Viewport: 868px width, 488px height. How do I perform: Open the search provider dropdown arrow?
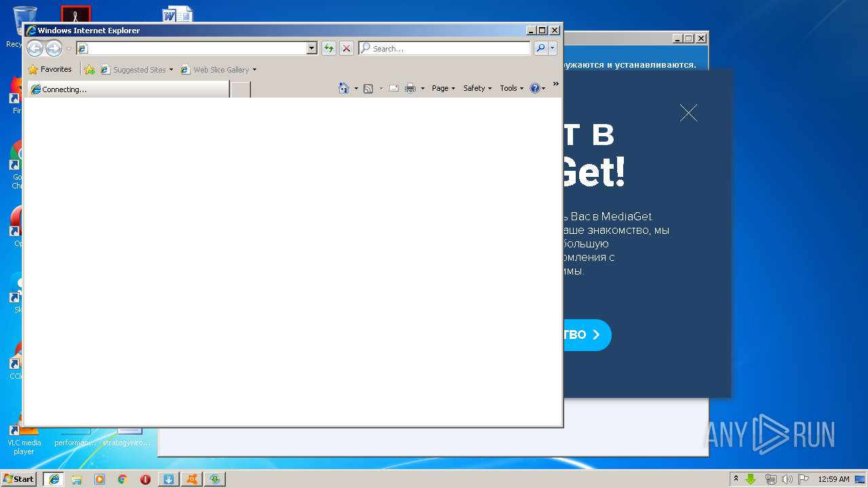(553, 48)
